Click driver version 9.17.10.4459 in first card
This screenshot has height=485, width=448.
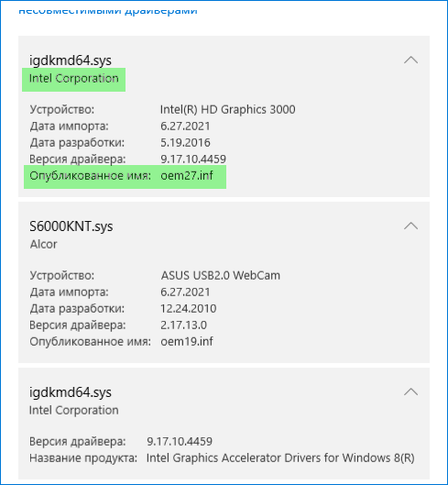coord(193,159)
